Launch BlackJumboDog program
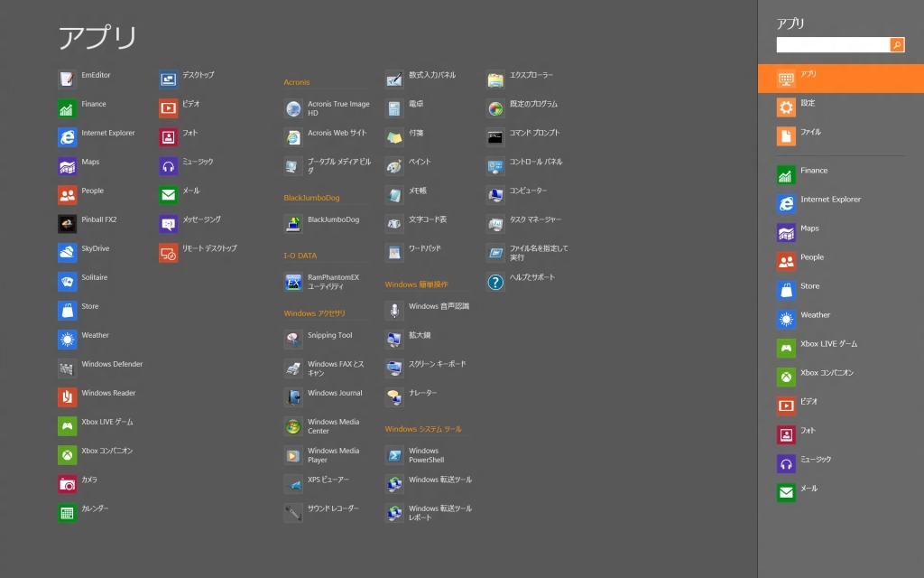 coord(293,224)
